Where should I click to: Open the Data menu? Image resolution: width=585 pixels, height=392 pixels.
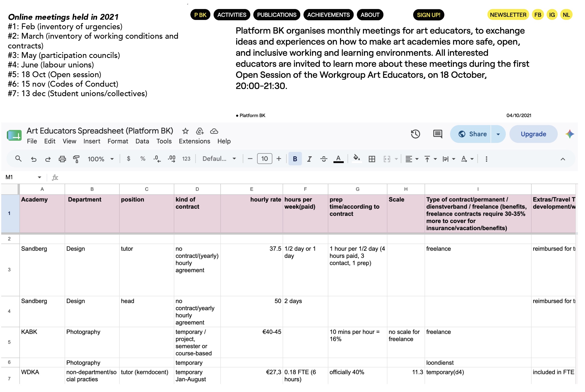pos(142,141)
